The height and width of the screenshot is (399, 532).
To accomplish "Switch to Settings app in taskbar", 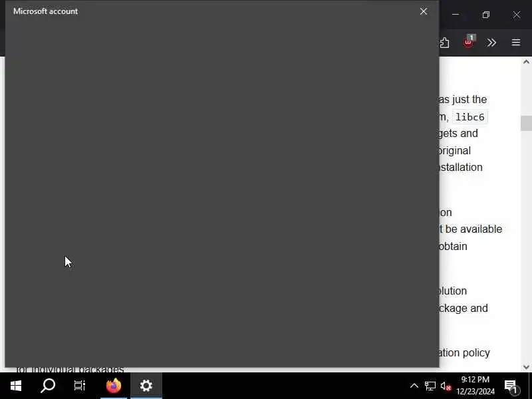I will (146, 386).
